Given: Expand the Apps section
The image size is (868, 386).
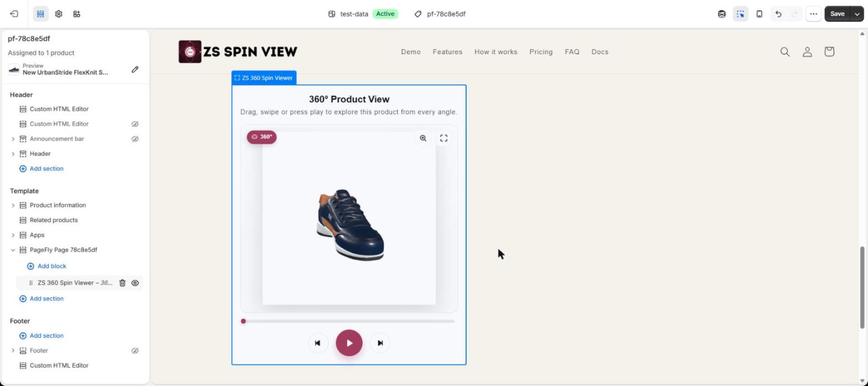Looking at the screenshot, I should 13,235.
